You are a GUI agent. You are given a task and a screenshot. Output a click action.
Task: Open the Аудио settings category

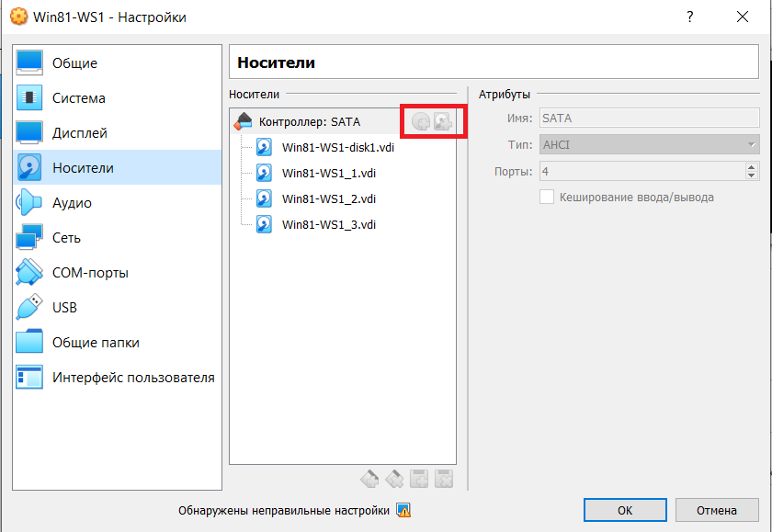[118, 203]
